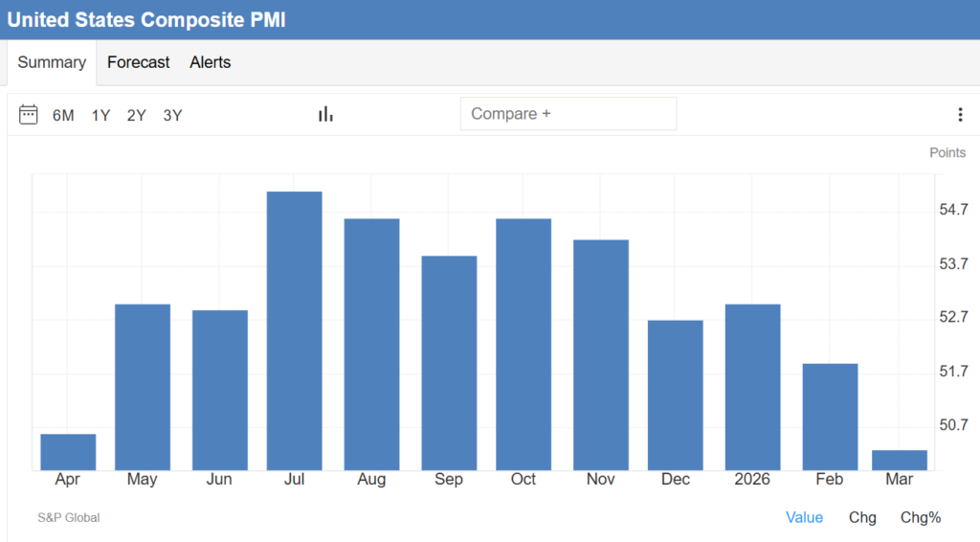Click the April bar in chart

[68, 452]
